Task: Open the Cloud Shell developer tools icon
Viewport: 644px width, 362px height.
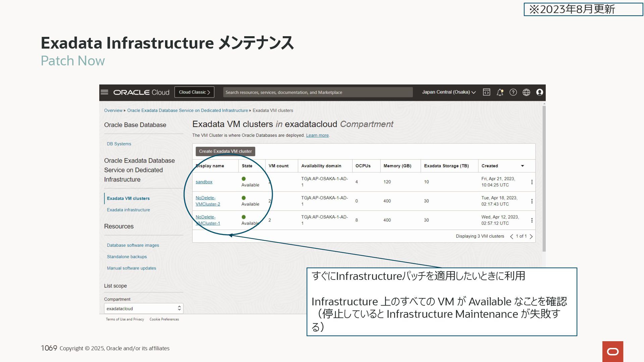Action: tap(486, 92)
